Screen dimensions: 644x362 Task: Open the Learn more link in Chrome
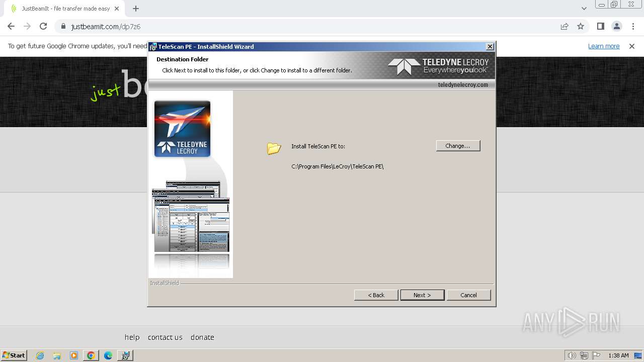pyautogui.click(x=604, y=46)
